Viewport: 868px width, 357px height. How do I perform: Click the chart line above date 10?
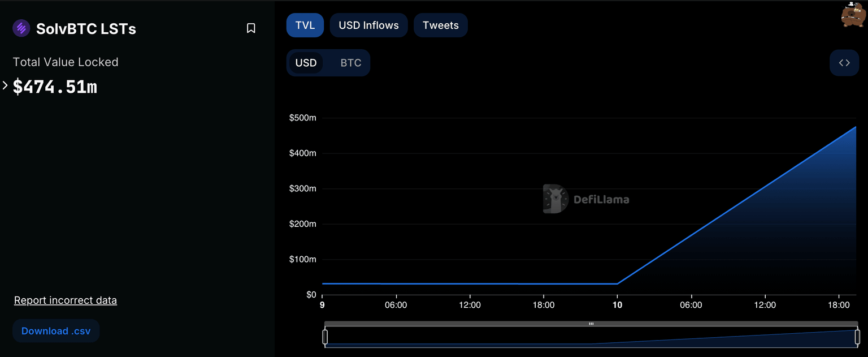tap(617, 283)
